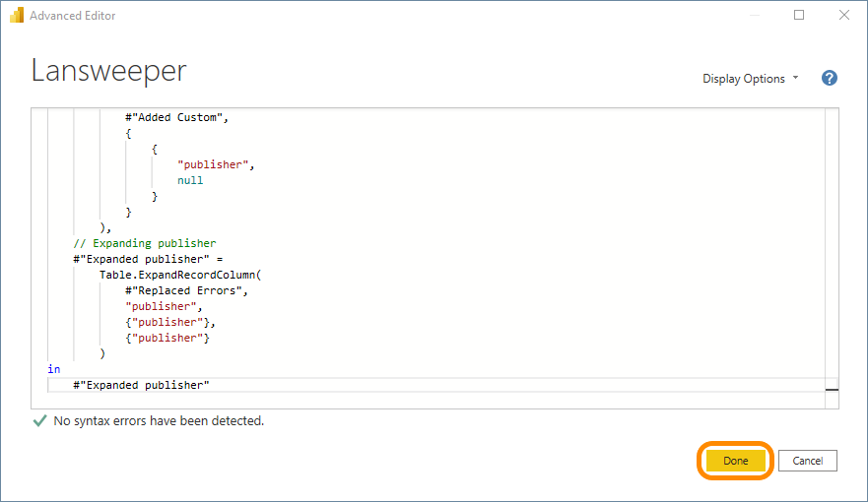Click the Lansweeper query title heading
Image resolution: width=868 pixels, height=502 pixels.
pos(108,71)
